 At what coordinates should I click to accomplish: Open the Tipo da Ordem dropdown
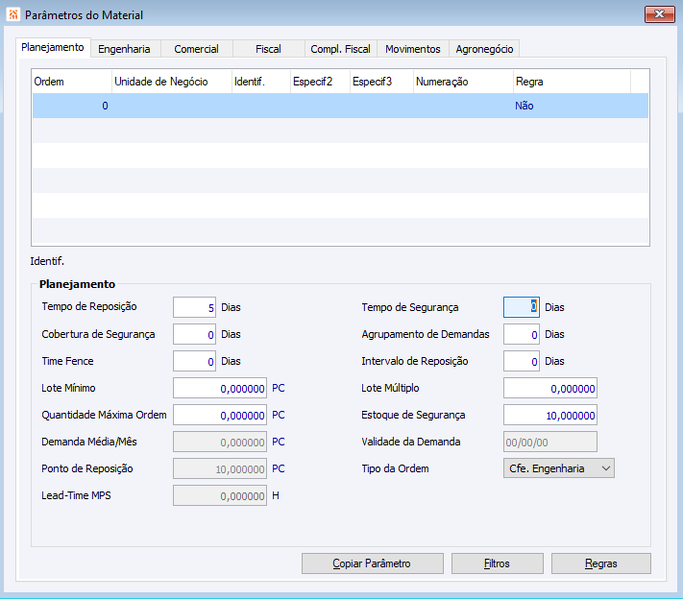click(x=559, y=468)
